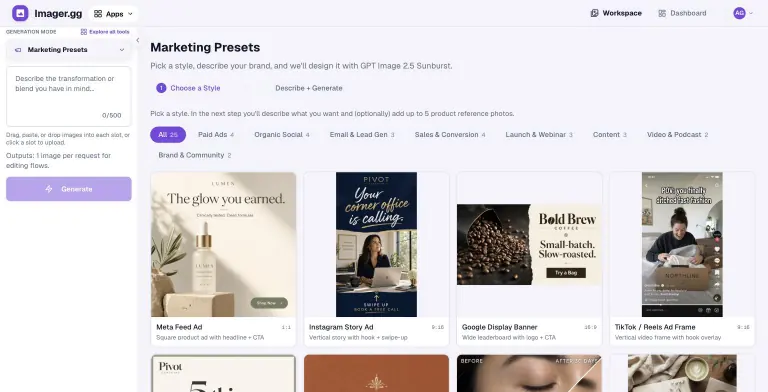Click the Dashboard icon in the header

click(x=662, y=13)
